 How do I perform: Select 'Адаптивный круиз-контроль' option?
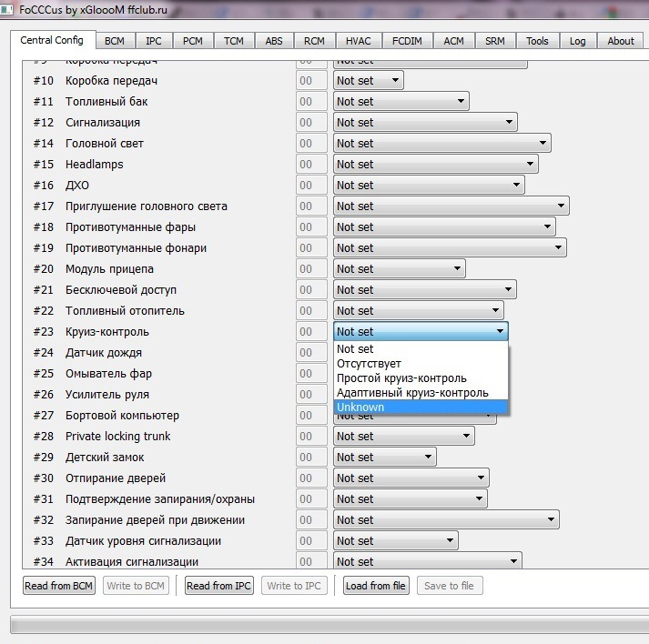click(421, 393)
